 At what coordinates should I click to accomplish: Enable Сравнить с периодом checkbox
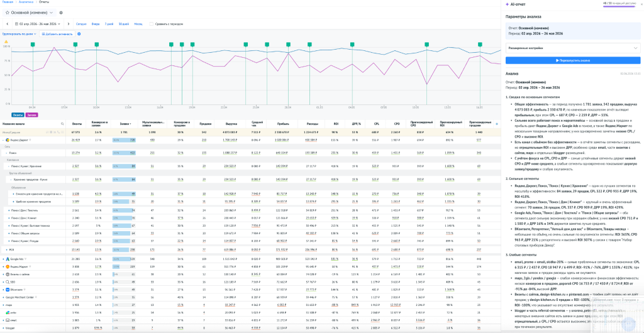tap(151, 24)
